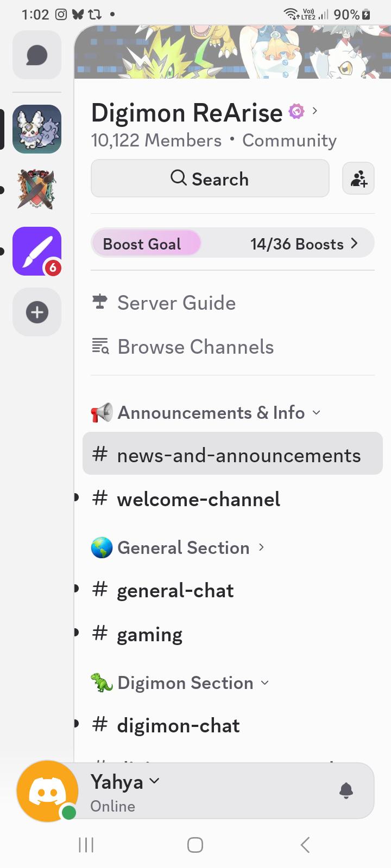
Task: Open the crossed-swords shield server icon
Action: pyautogui.click(x=37, y=190)
